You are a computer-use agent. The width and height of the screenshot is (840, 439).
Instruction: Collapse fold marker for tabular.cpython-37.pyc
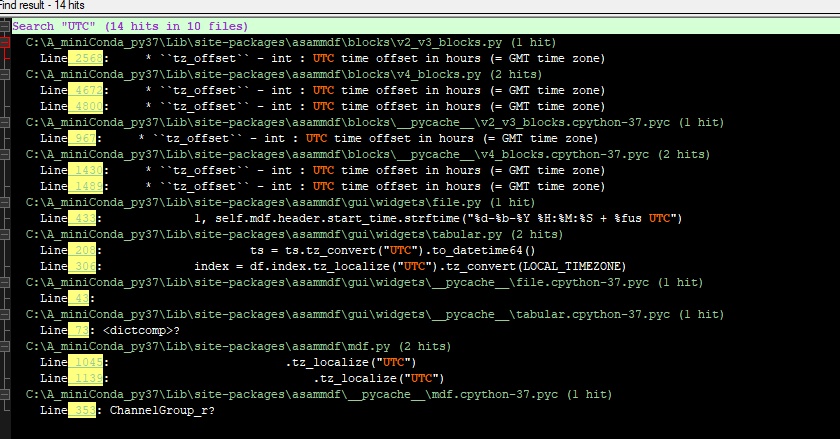point(4,315)
